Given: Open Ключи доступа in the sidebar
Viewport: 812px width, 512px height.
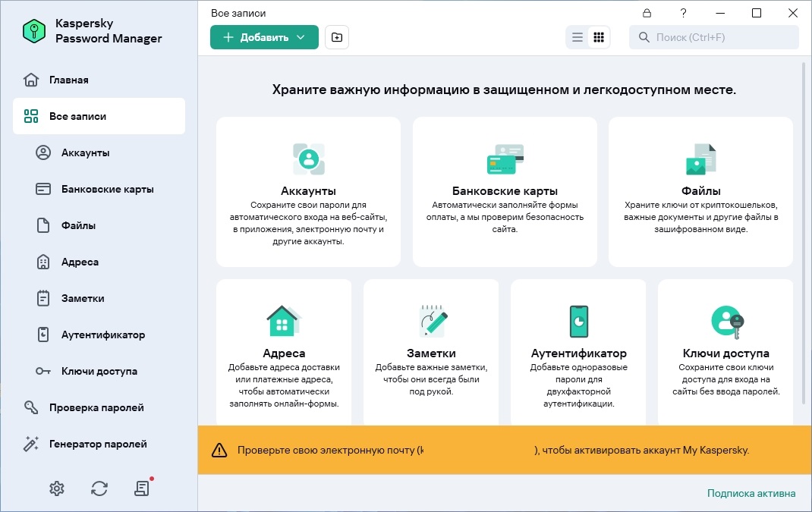Looking at the screenshot, I should click(x=99, y=371).
